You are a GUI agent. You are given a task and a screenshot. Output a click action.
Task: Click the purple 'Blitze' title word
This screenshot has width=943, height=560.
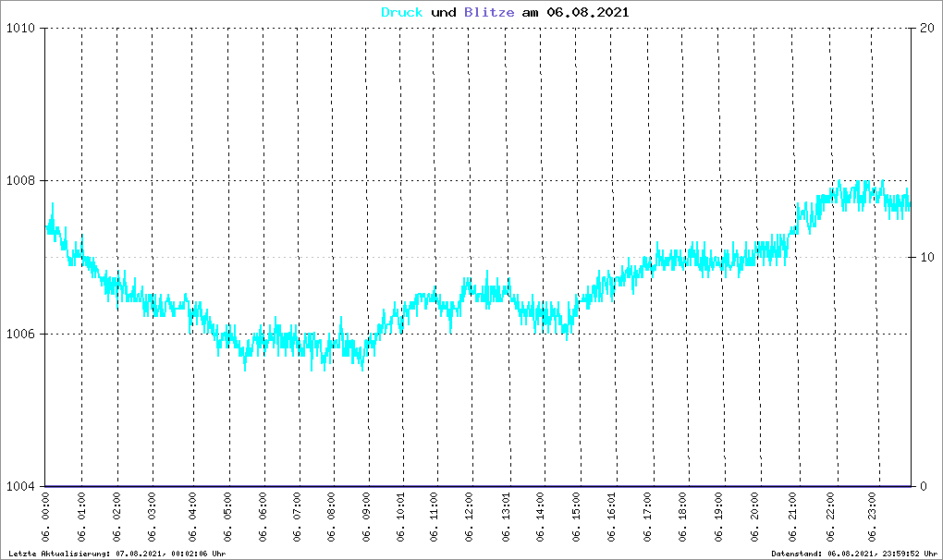pyautogui.click(x=489, y=12)
